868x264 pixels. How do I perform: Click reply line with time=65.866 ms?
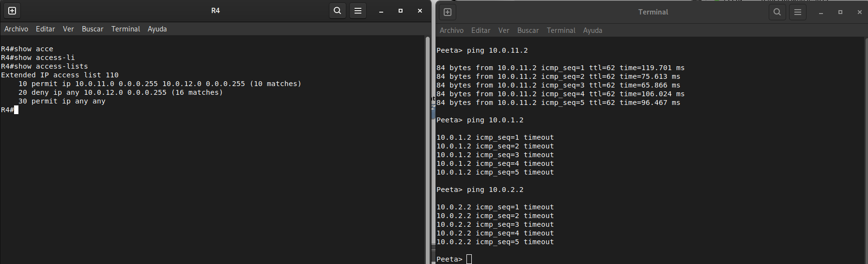tap(558, 85)
